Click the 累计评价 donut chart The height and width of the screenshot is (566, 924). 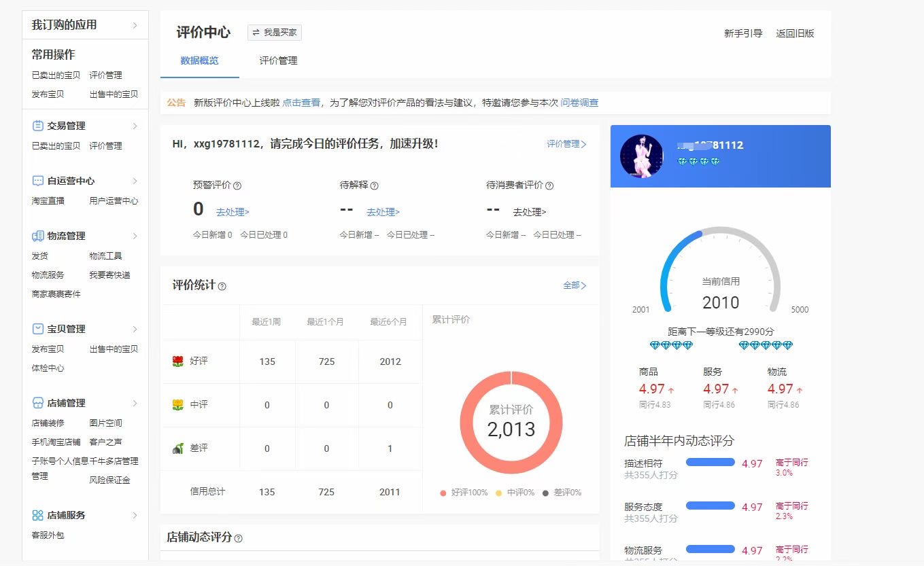(x=511, y=422)
